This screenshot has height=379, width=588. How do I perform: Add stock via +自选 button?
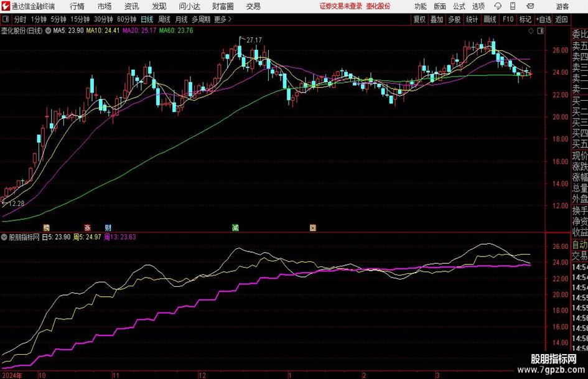pyautogui.click(x=544, y=19)
